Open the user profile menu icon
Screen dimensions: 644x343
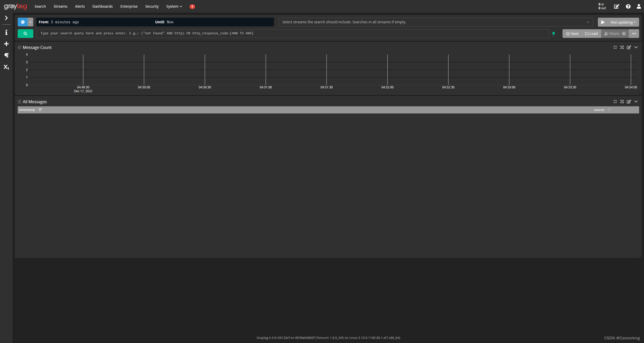(639, 6)
